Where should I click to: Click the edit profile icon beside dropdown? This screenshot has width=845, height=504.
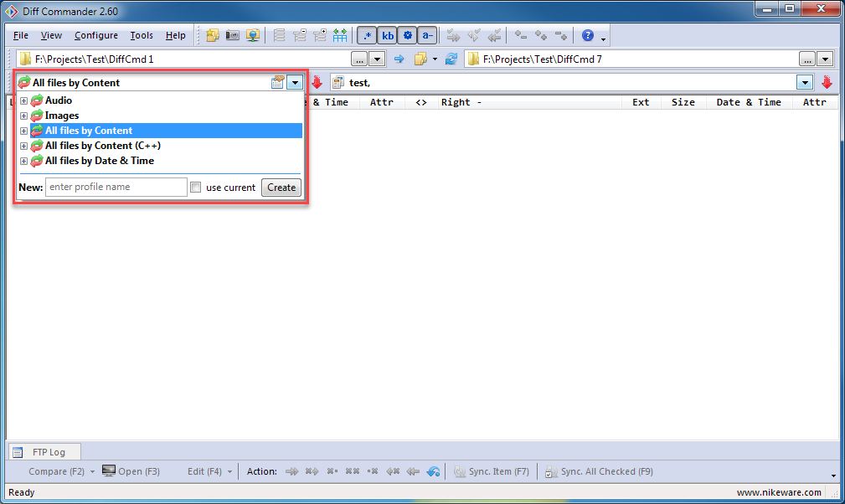[x=277, y=82]
